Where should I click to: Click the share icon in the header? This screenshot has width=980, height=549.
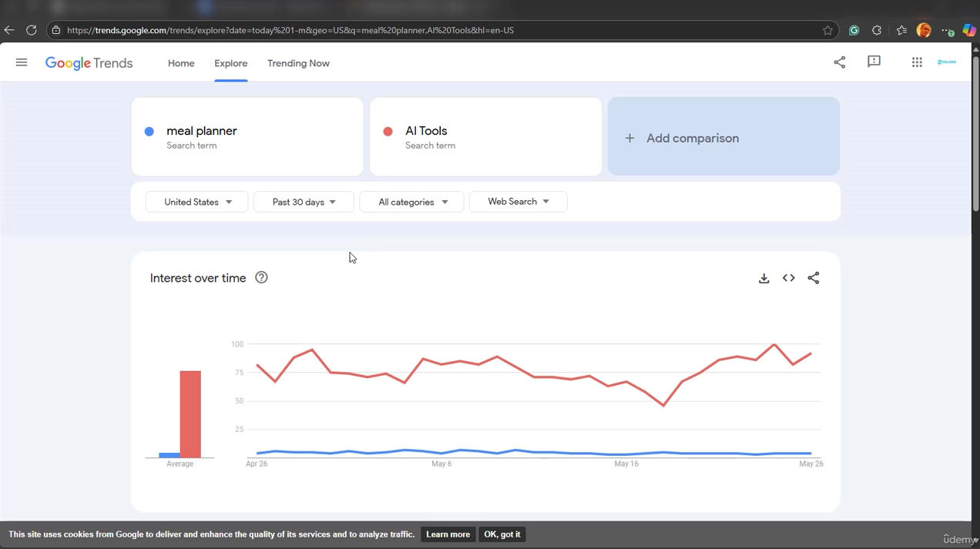pyautogui.click(x=840, y=62)
